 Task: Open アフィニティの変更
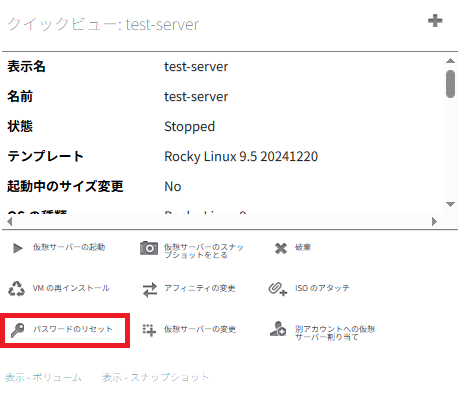(x=200, y=288)
